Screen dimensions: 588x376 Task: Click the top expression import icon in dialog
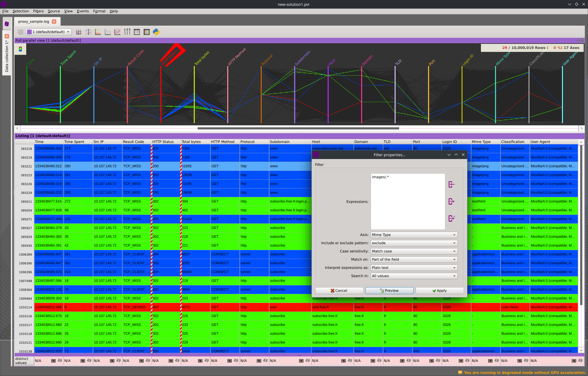pyautogui.click(x=451, y=184)
